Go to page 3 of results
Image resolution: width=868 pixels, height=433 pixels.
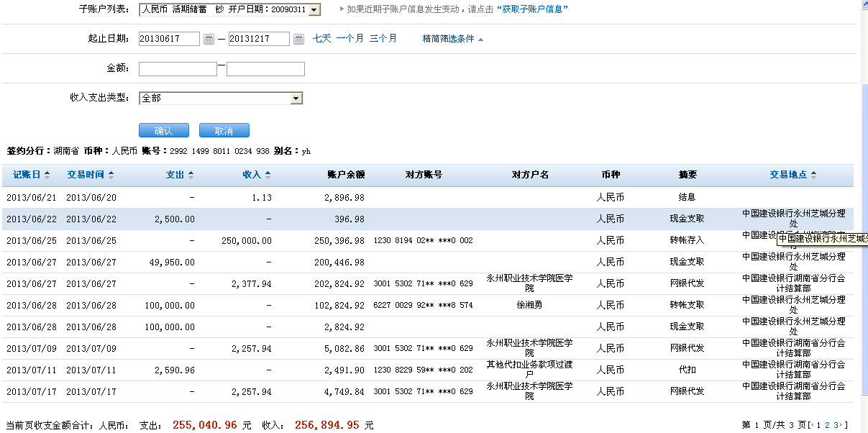coord(836,425)
